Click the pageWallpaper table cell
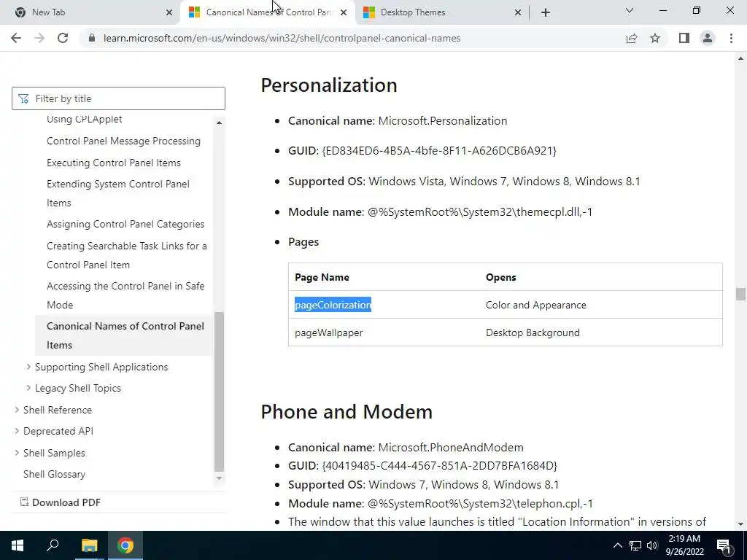 tap(329, 332)
